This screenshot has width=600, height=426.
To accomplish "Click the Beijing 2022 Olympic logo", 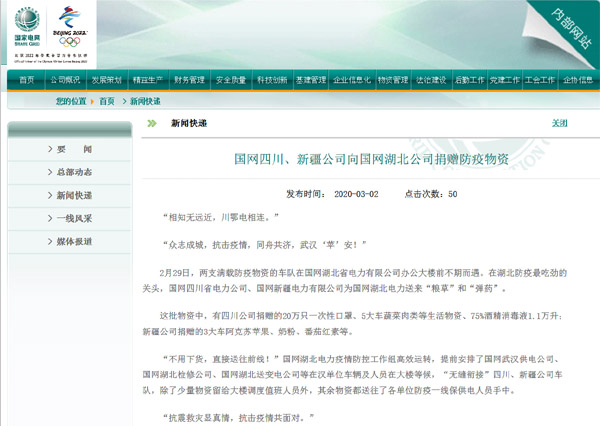I will (x=70, y=27).
